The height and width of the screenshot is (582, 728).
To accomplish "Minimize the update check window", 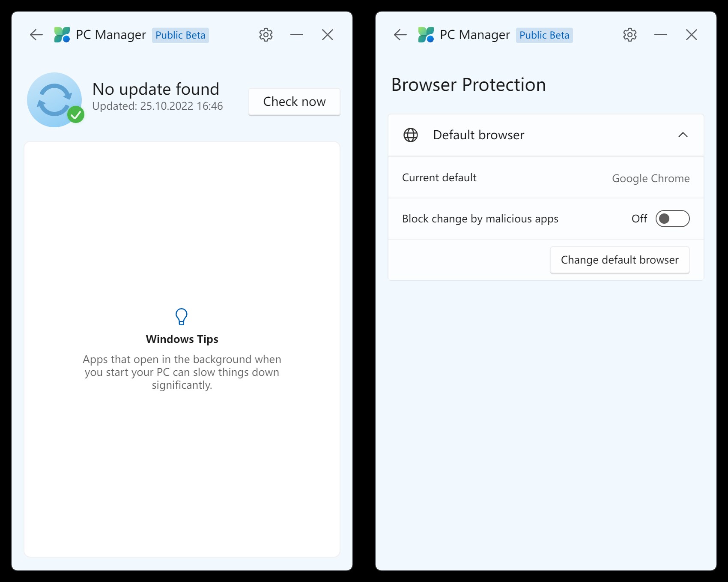I will pyautogui.click(x=297, y=35).
